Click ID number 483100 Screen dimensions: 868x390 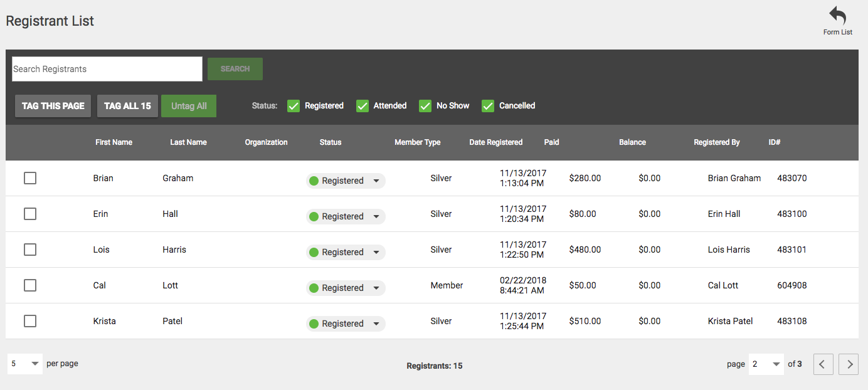[792, 214]
